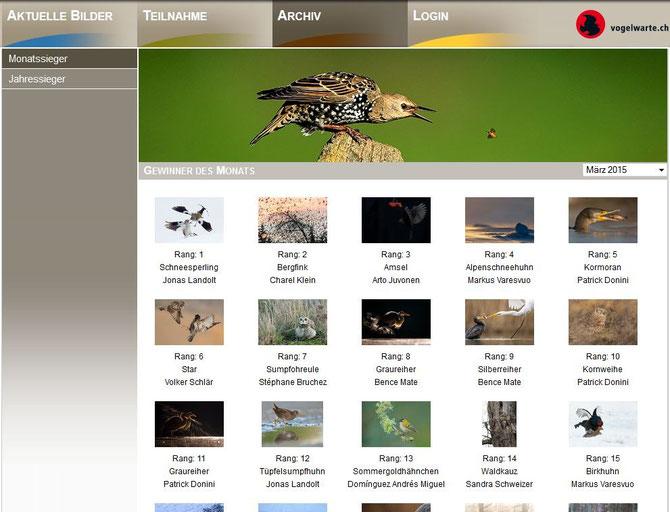
Task: Click the Silberreiher species name
Action: (500, 369)
